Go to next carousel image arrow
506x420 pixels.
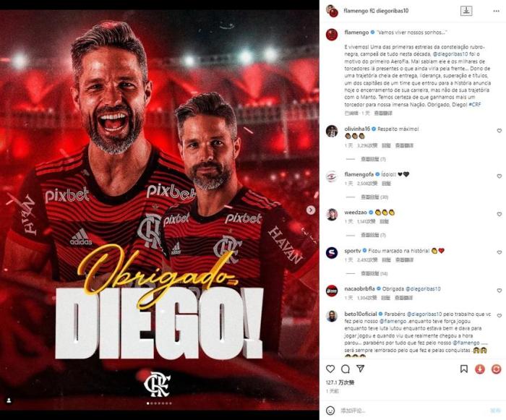pos(310,210)
